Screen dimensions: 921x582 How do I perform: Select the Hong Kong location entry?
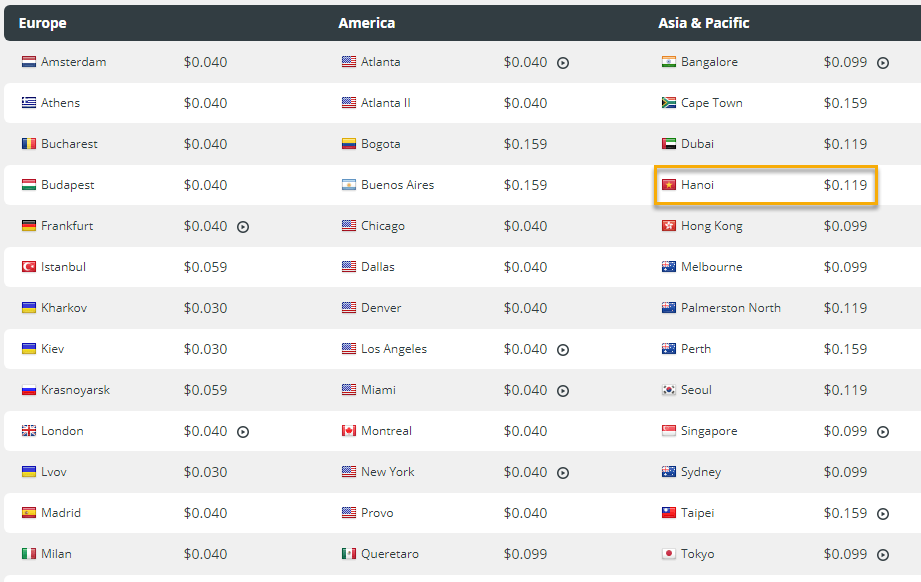coord(709,226)
